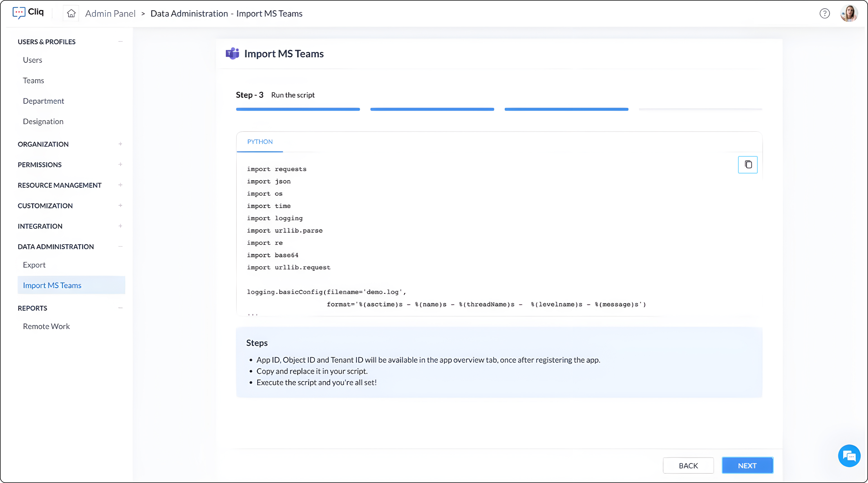Select Import MS Teams sidebar item

pos(71,285)
